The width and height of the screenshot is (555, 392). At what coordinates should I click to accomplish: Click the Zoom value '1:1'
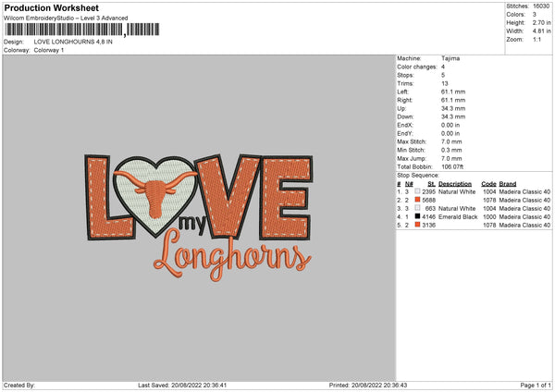click(536, 39)
